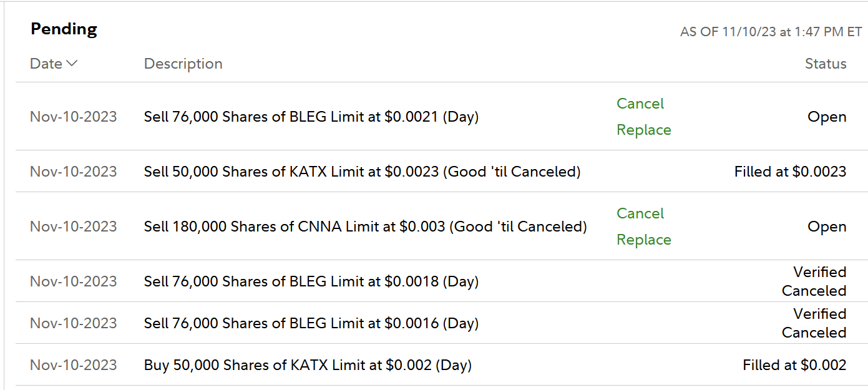Open the KATX buy order at $0.002

point(308,365)
